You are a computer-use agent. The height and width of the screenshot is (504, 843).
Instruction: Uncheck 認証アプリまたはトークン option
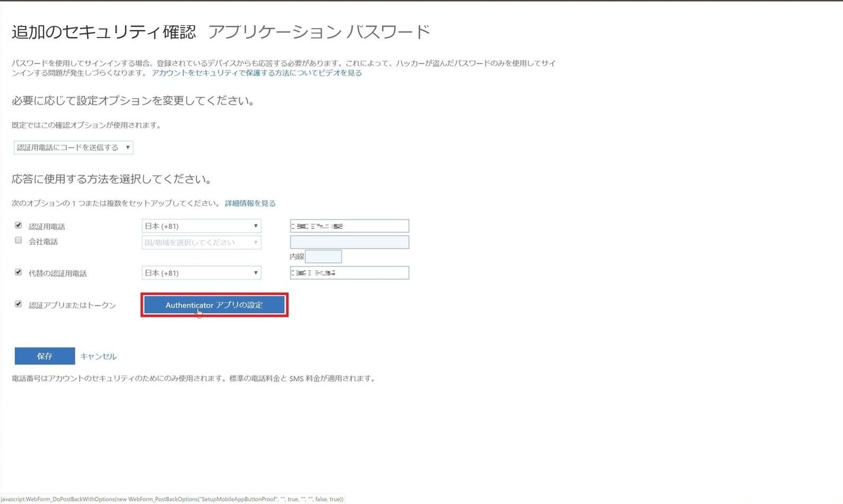click(18, 304)
